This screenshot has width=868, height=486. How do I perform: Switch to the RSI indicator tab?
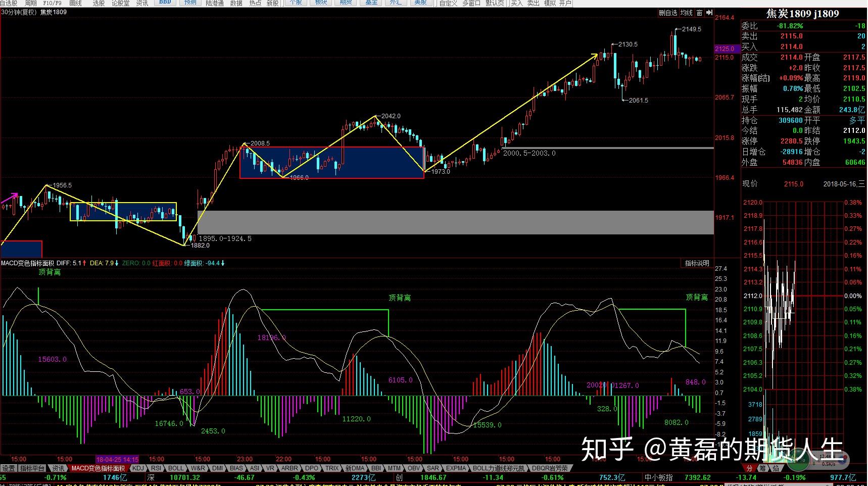(x=156, y=468)
